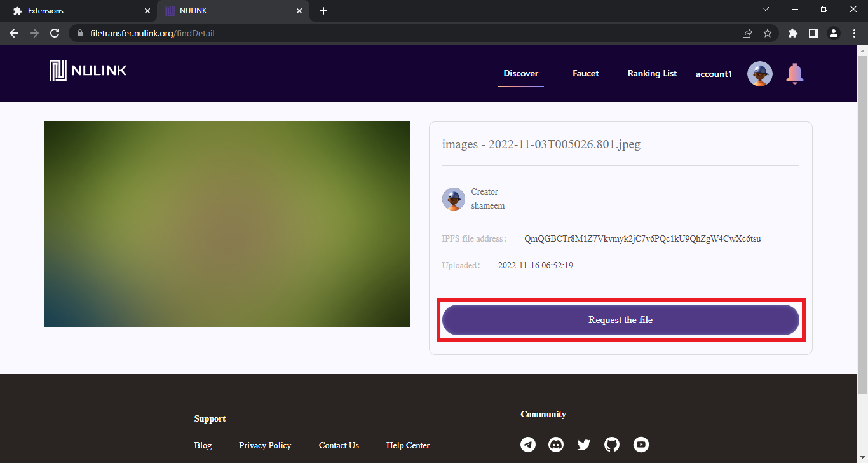Click Request the file button

pos(620,320)
